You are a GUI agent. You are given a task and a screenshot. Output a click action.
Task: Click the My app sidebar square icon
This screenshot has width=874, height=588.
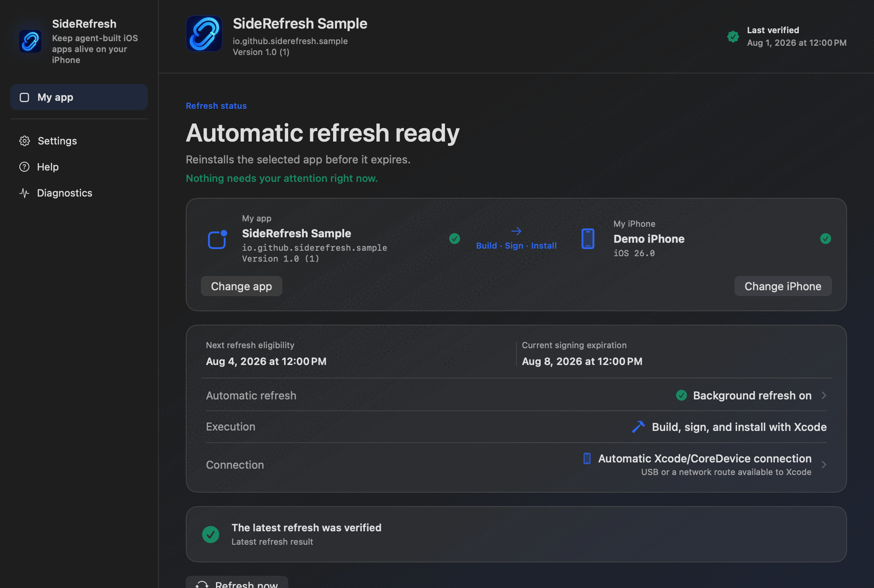[24, 97]
